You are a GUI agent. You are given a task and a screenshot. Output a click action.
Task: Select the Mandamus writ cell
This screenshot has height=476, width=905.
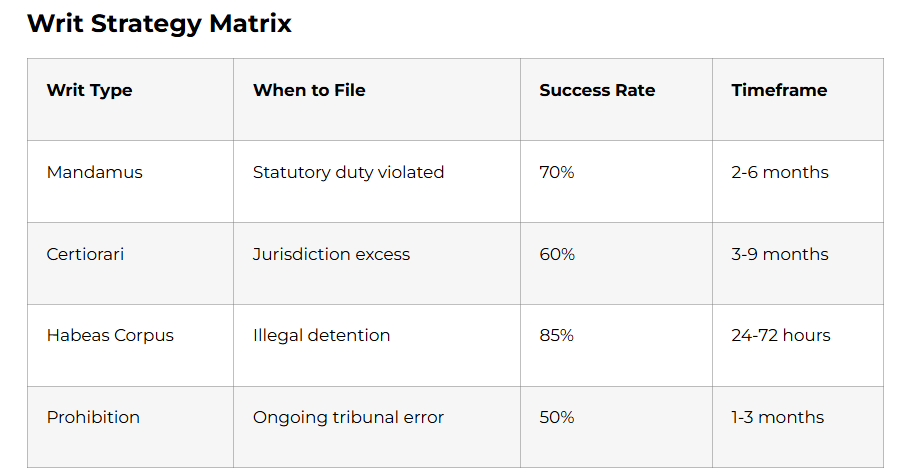[x=95, y=172]
